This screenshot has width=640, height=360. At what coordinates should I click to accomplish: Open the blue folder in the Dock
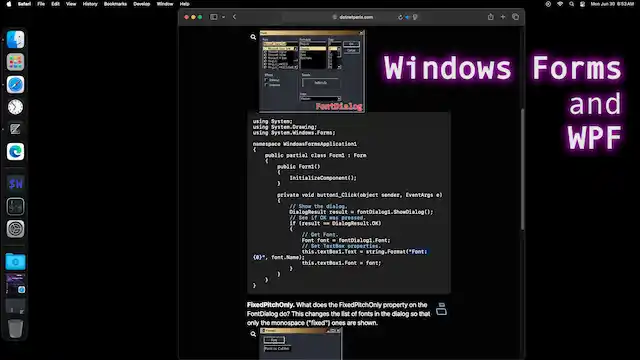coord(16,262)
